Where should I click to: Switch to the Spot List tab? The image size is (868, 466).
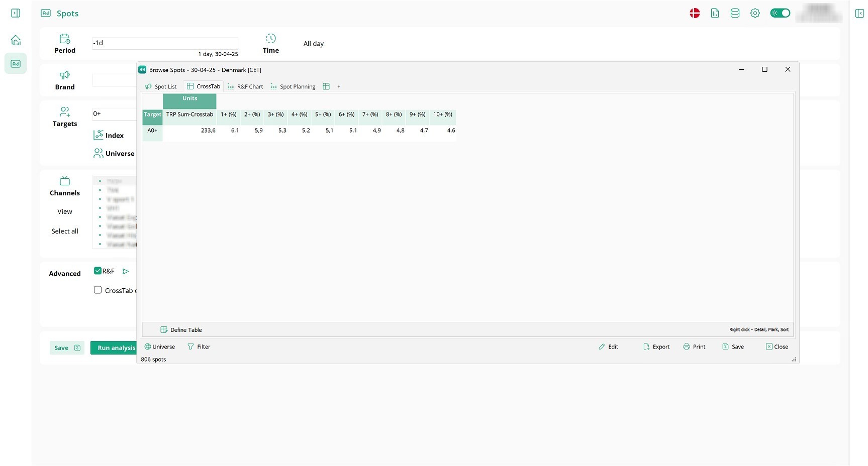pyautogui.click(x=161, y=86)
